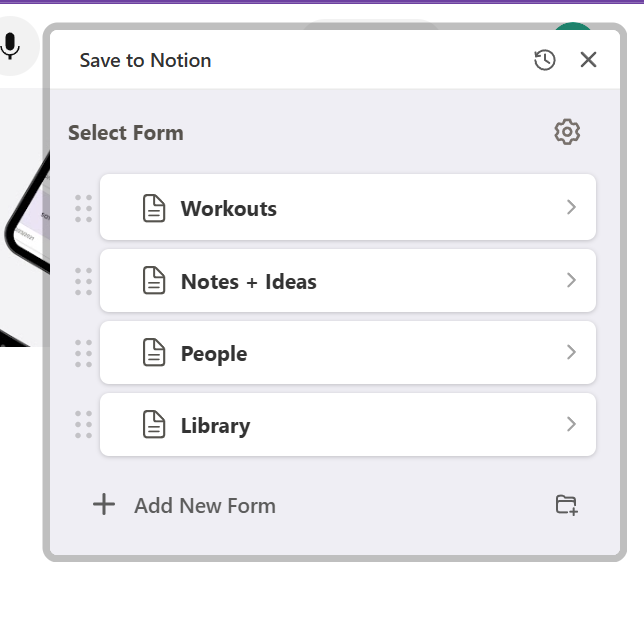This screenshot has width=644, height=631.
Task: Select the Workouts form
Action: pos(229,208)
